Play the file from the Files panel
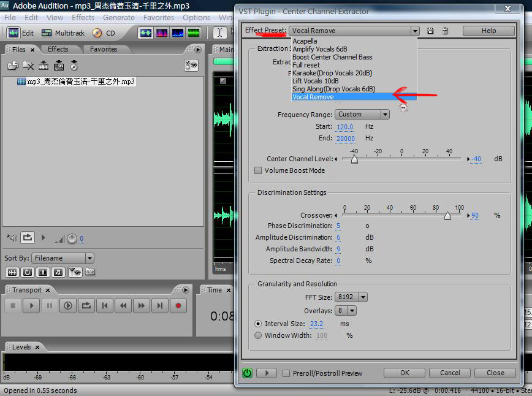This screenshot has width=532, height=396. pos(43,237)
